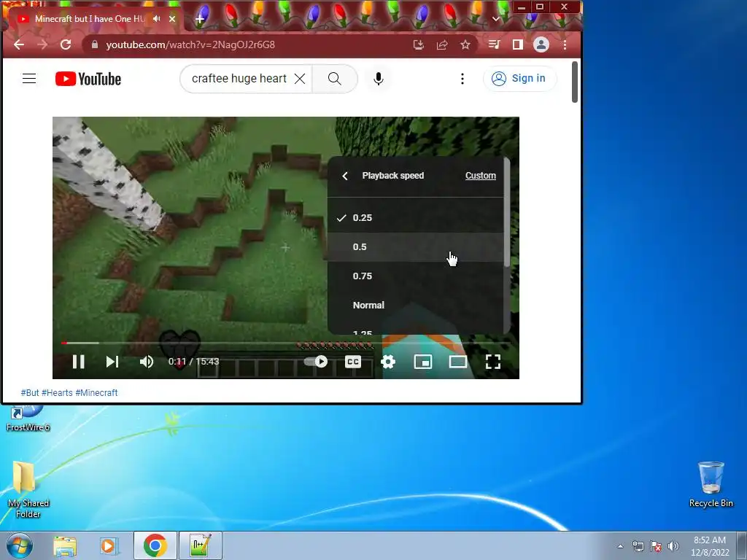Open the media control button in Chrome
747x560 pixels.
pos(494,44)
